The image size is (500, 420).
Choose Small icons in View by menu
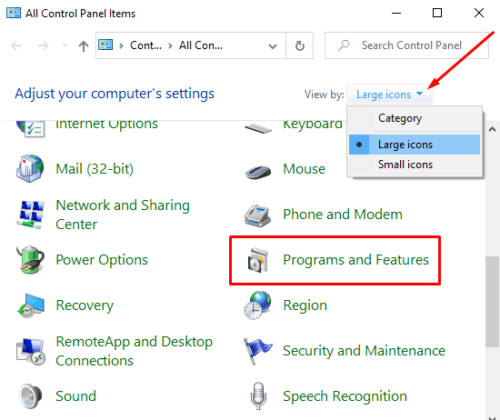(405, 164)
